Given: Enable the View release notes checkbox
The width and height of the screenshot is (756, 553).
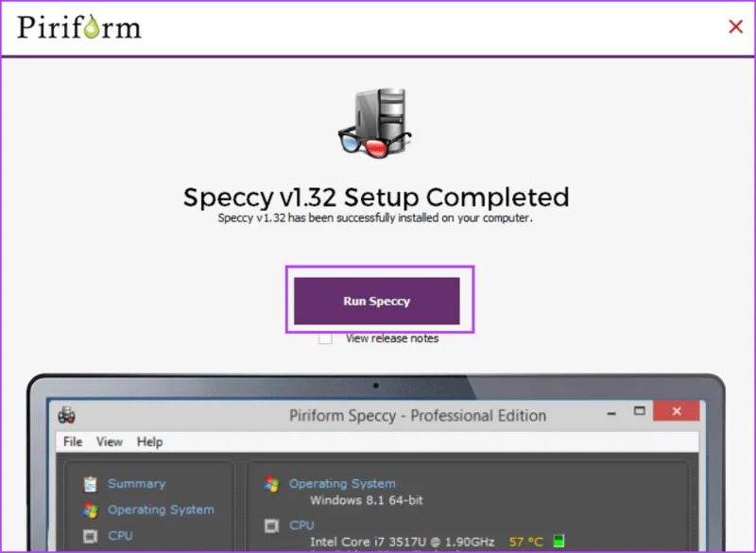Looking at the screenshot, I should 325,338.
